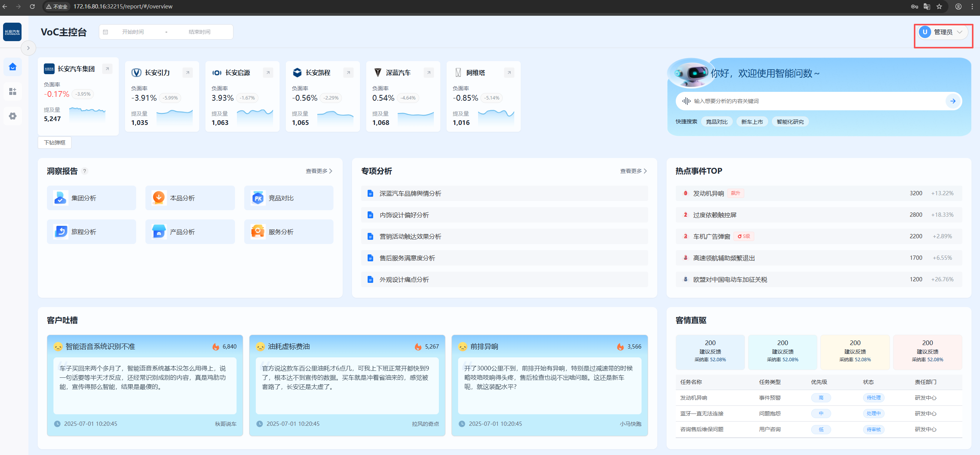
Task: Submit query with blue arrow button
Action: (953, 101)
